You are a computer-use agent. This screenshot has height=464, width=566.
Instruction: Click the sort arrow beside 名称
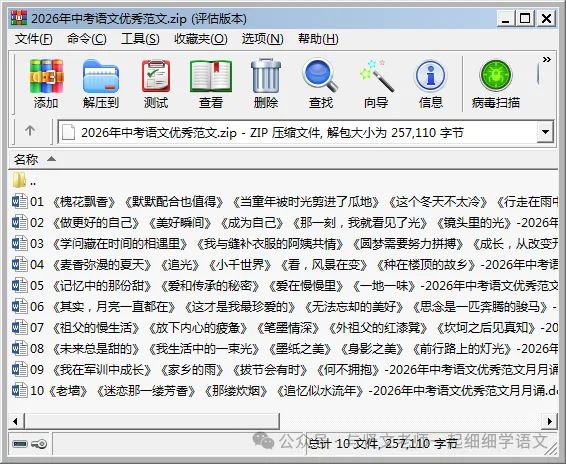[x=52, y=159]
